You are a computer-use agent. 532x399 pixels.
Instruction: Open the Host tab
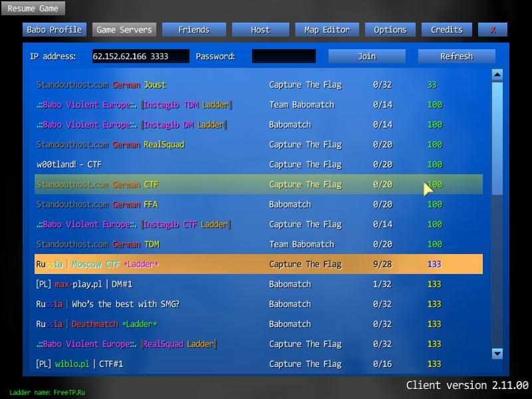click(260, 30)
